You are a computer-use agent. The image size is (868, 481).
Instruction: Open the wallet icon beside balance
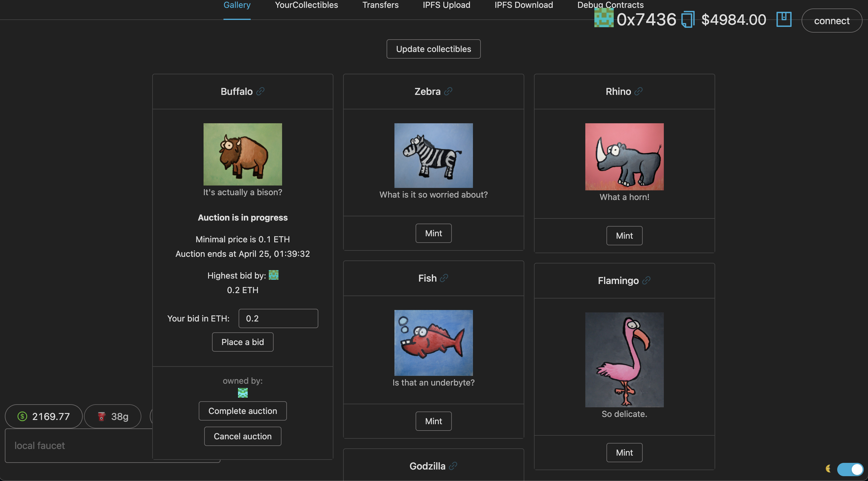(783, 19)
